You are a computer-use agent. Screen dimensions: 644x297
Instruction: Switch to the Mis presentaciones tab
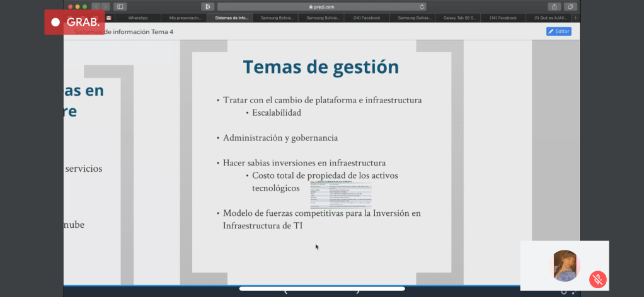[x=185, y=18]
